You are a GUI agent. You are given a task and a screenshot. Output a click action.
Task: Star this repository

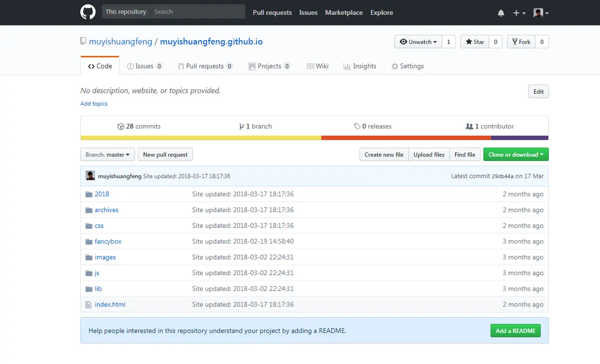(x=475, y=42)
